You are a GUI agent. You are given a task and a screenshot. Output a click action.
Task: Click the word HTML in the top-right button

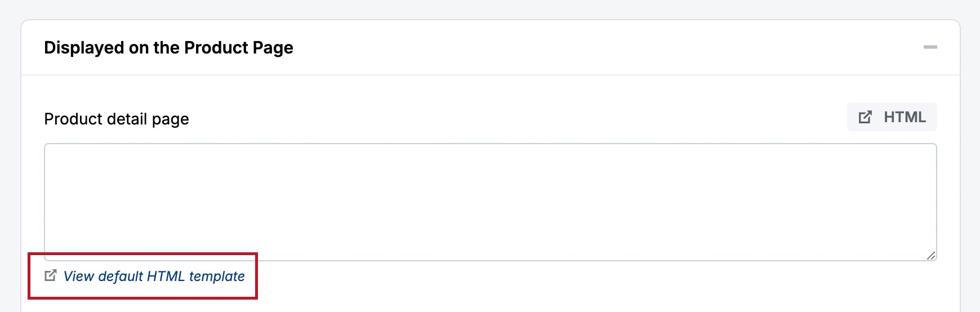905,117
